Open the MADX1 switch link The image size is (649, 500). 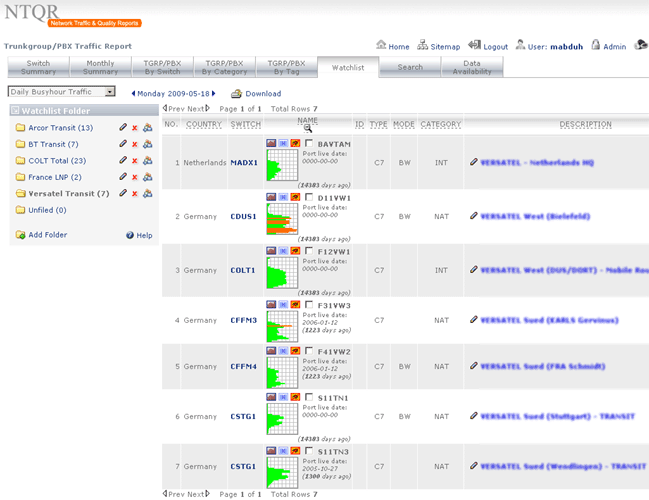click(x=243, y=162)
